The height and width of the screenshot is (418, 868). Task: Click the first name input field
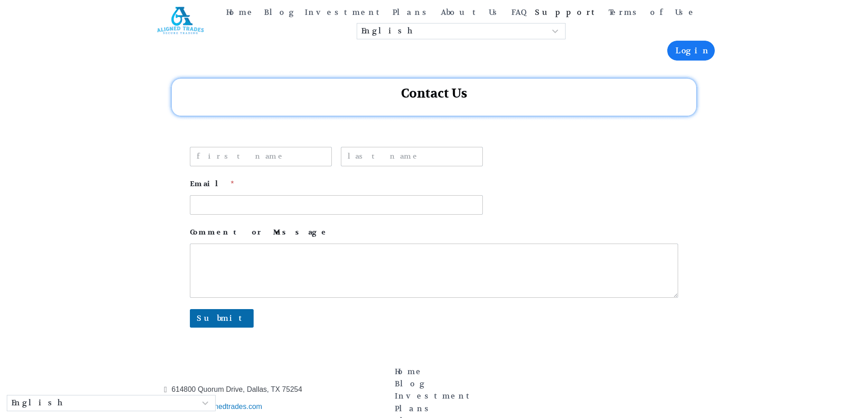point(260,156)
